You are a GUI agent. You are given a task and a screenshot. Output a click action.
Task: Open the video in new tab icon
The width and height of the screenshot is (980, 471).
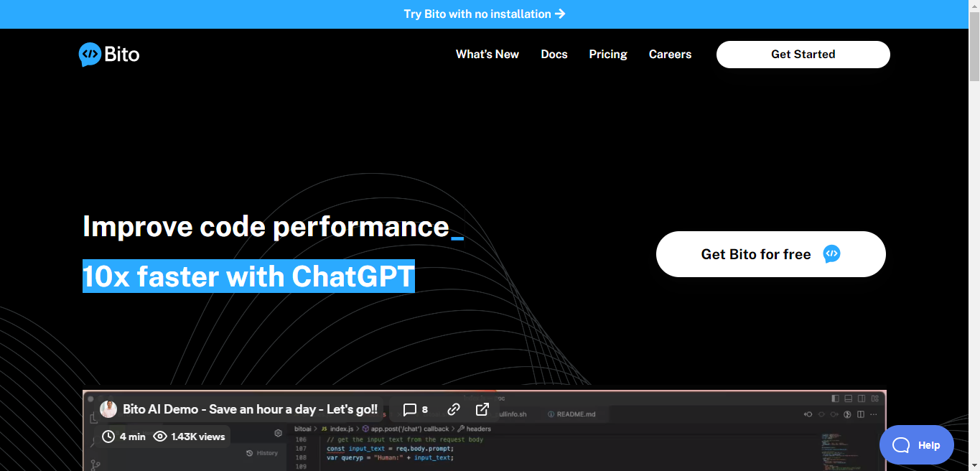(x=482, y=409)
